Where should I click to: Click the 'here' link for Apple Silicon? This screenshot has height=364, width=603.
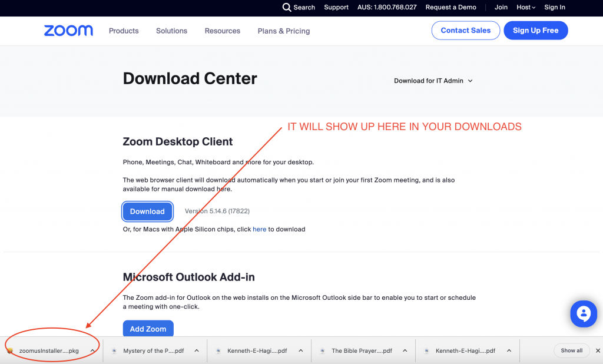coord(259,229)
